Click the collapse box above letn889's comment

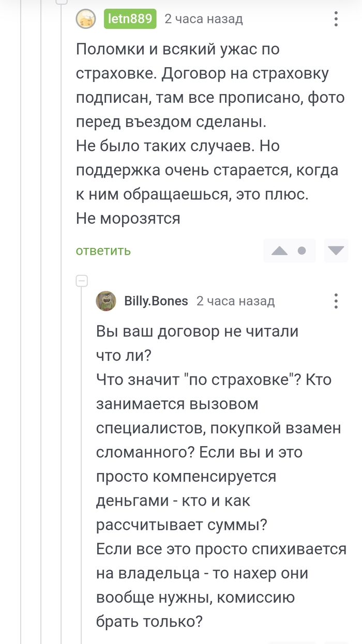click(62, 2)
